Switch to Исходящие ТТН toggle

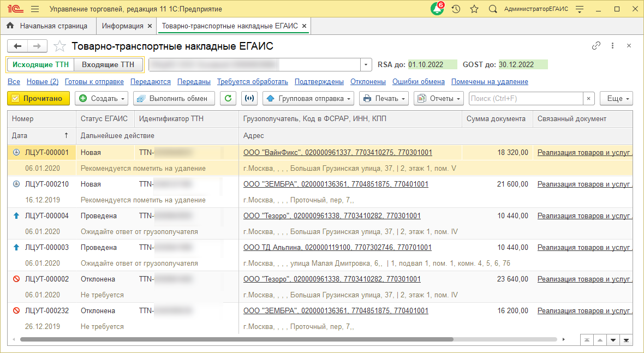click(x=41, y=64)
